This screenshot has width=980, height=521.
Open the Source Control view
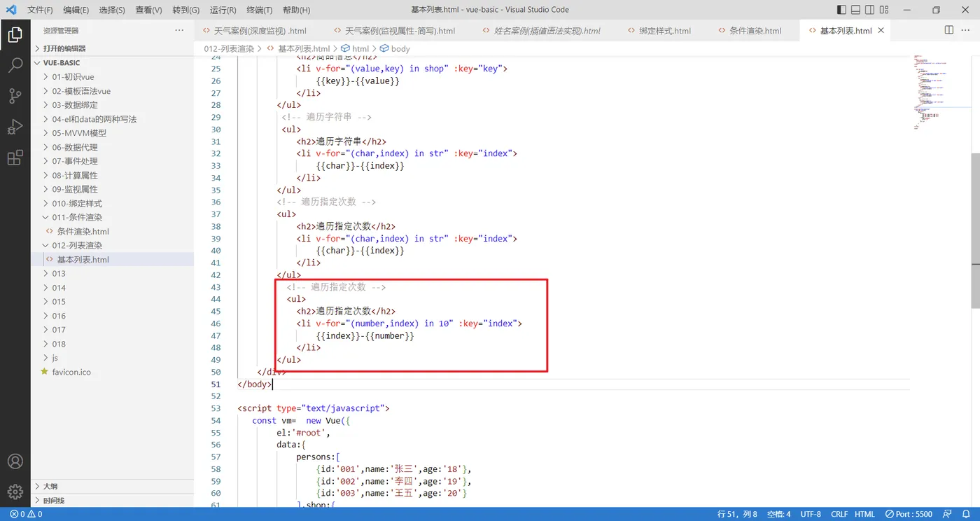tap(15, 97)
